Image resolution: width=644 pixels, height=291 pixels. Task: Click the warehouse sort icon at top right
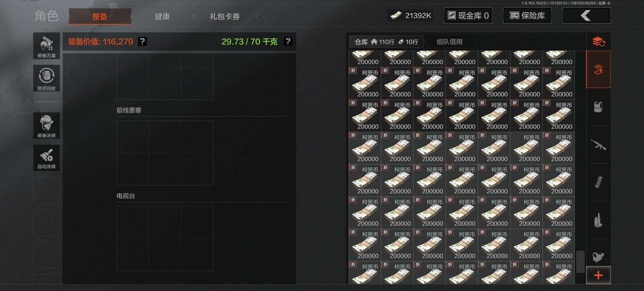tap(599, 42)
